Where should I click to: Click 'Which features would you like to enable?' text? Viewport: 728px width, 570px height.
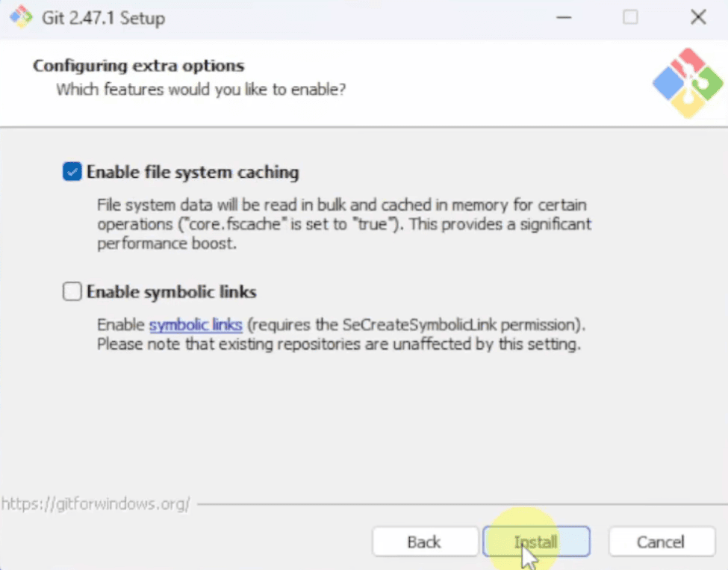pos(201,89)
